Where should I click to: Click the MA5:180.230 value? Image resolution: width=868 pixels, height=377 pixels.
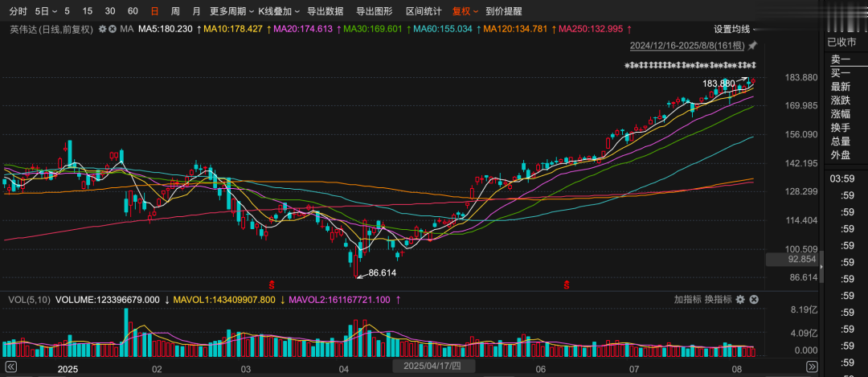(165, 29)
